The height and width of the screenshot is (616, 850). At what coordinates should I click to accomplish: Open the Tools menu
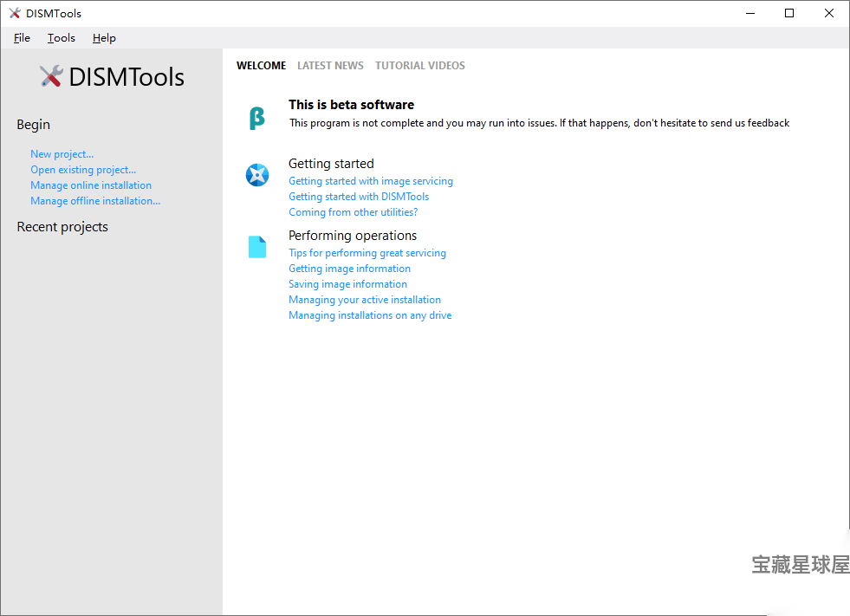pyautogui.click(x=61, y=38)
